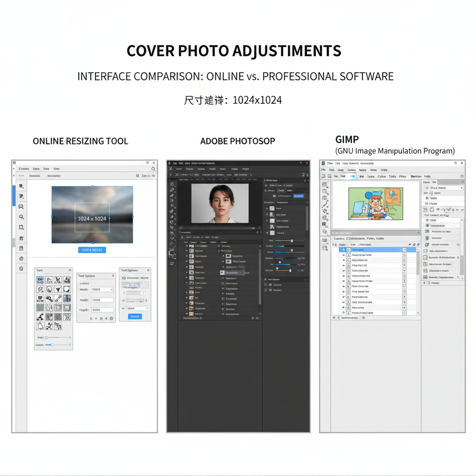The image size is (476, 476).
Task: Online tool: close right Tool Options panel
Action: point(148,270)
